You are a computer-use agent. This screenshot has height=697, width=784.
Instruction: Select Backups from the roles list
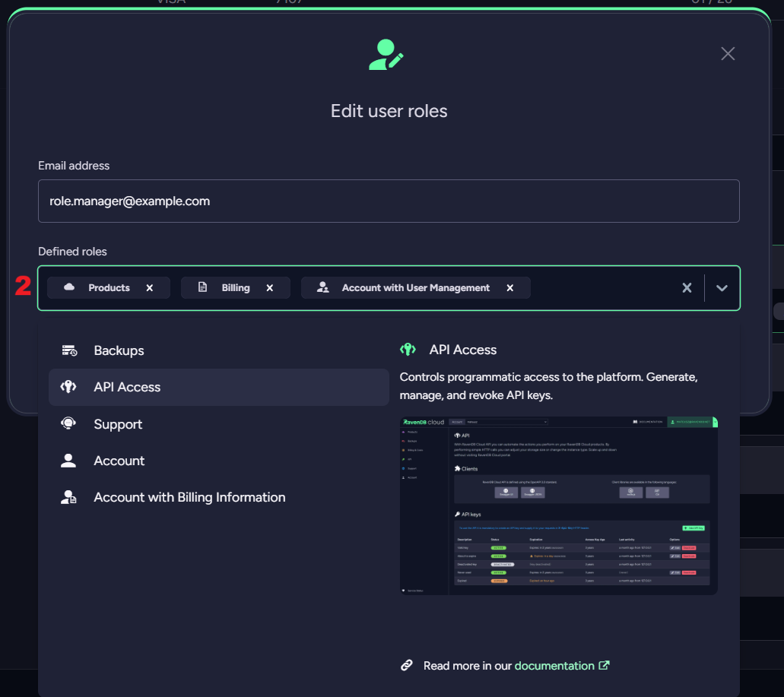[x=119, y=350]
